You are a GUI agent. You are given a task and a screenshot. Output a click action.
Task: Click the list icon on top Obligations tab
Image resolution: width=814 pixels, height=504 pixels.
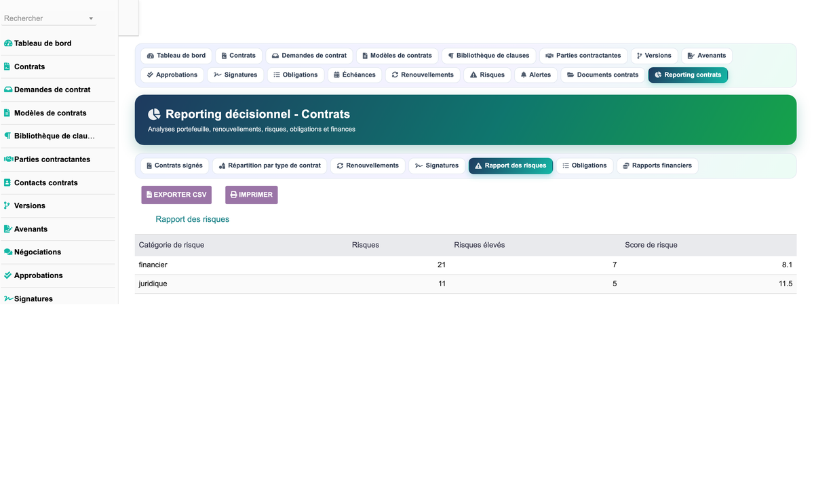coord(277,75)
